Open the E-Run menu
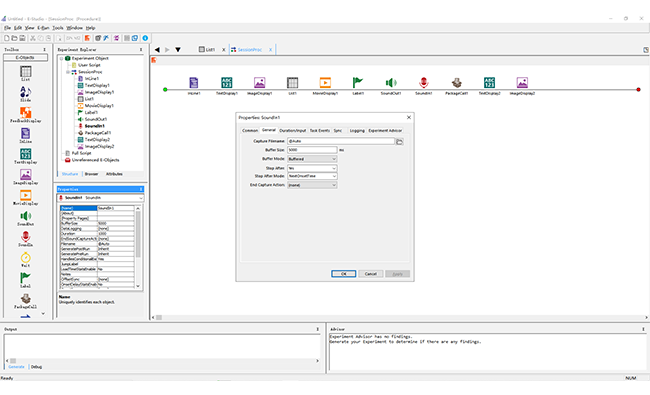650x395 pixels. coord(43,28)
